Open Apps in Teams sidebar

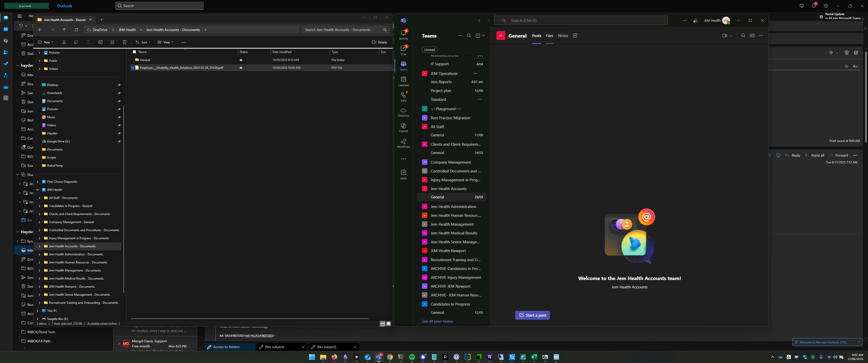[403, 174]
